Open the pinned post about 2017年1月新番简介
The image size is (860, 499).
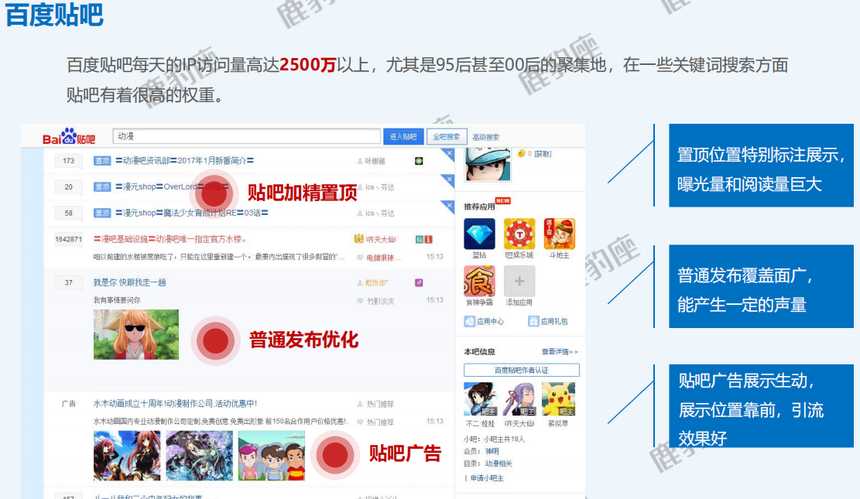[185, 161]
